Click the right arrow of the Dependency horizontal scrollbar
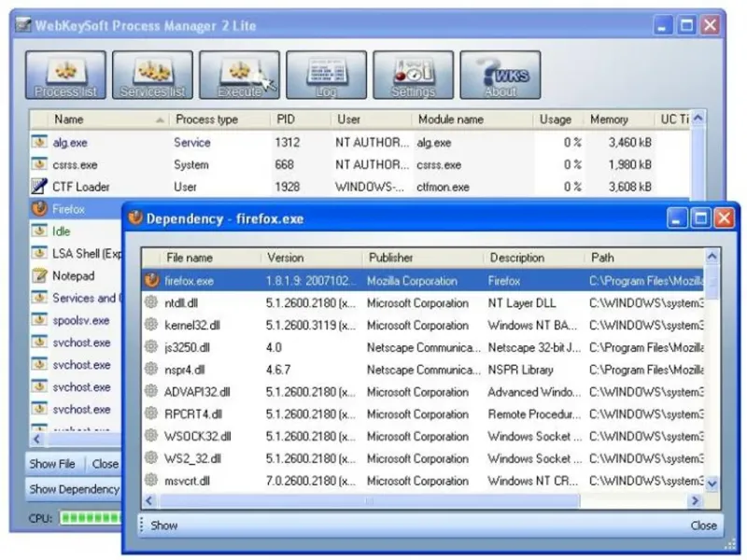This screenshot has height=560, width=747. [x=695, y=500]
